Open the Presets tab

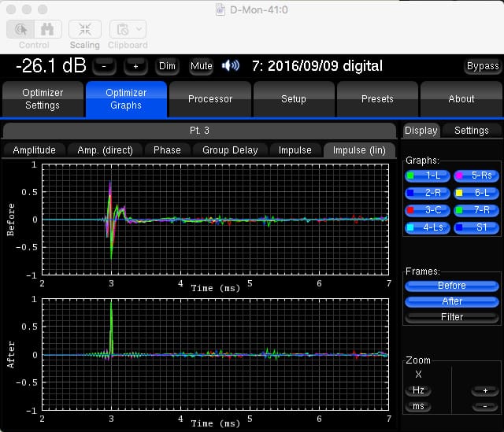pyautogui.click(x=377, y=99)
